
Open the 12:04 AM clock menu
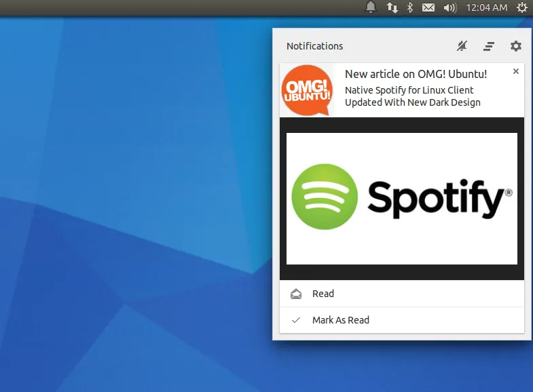click(x=486, y=7)
